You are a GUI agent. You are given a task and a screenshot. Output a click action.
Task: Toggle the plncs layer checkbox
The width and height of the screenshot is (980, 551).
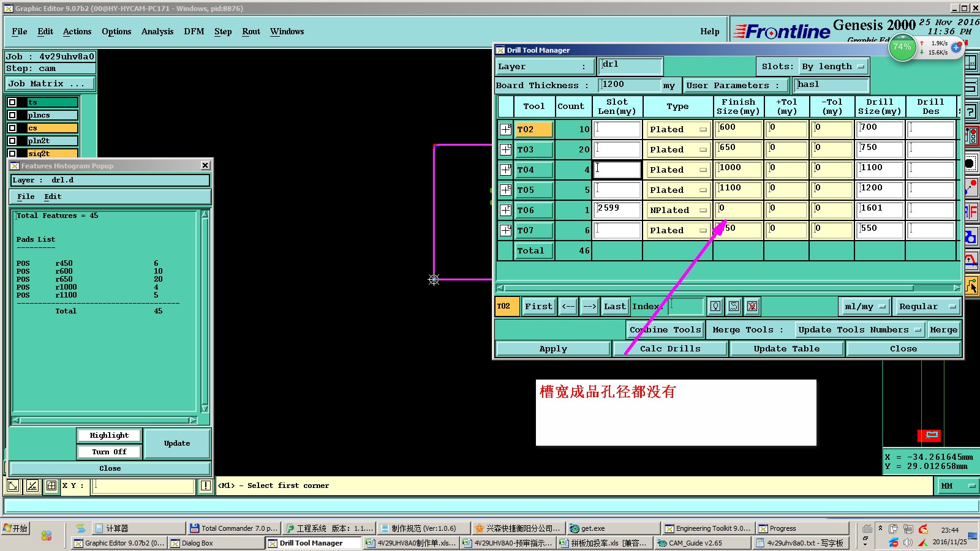click(x=12, y=115)
